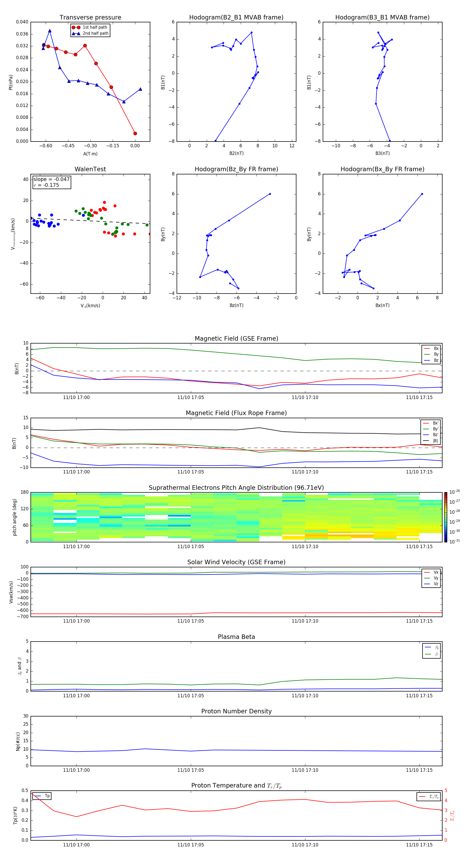Click 'Magnetic Field (Flux Rope Frame)' title
473x868 pixels.
(x=236, y=413)
